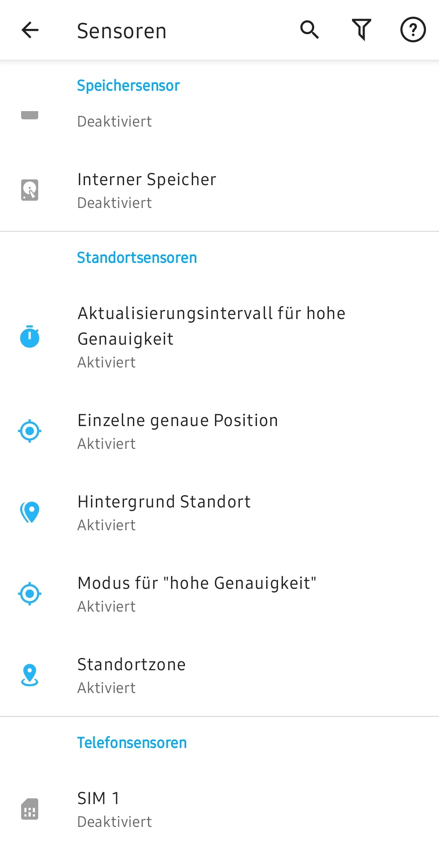Open Hintergrund Standort sensor
439x868 pixels.
(x=219, y=513)
